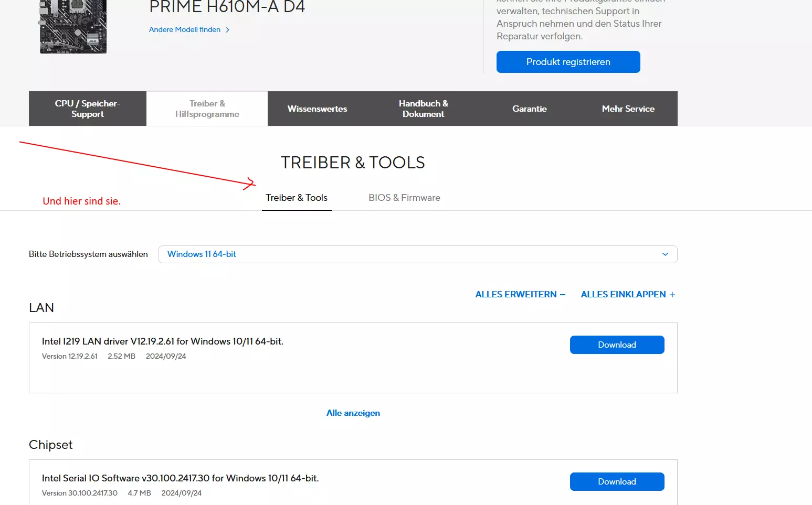Click the chevron next to Andere Modell finden
The image size is (812, 505).
227,30
